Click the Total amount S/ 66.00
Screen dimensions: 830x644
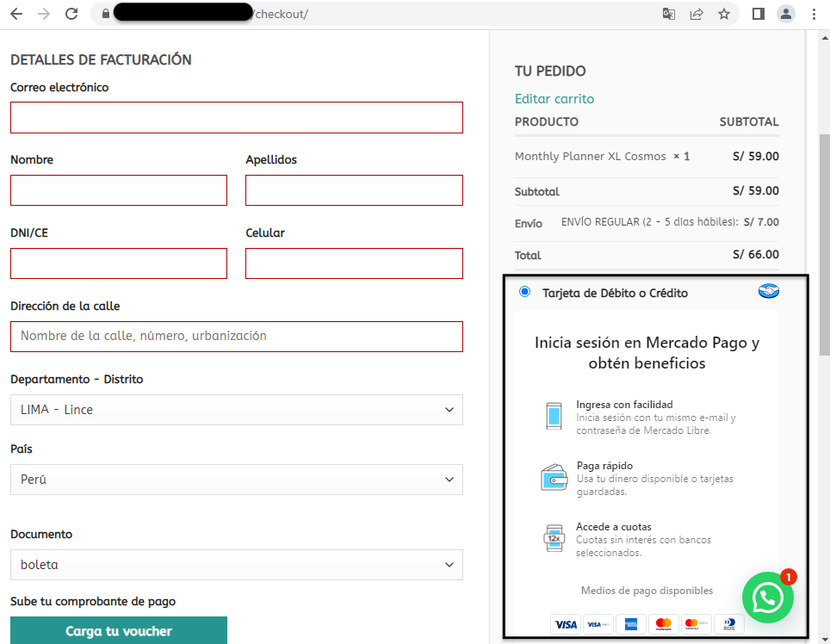755,255
